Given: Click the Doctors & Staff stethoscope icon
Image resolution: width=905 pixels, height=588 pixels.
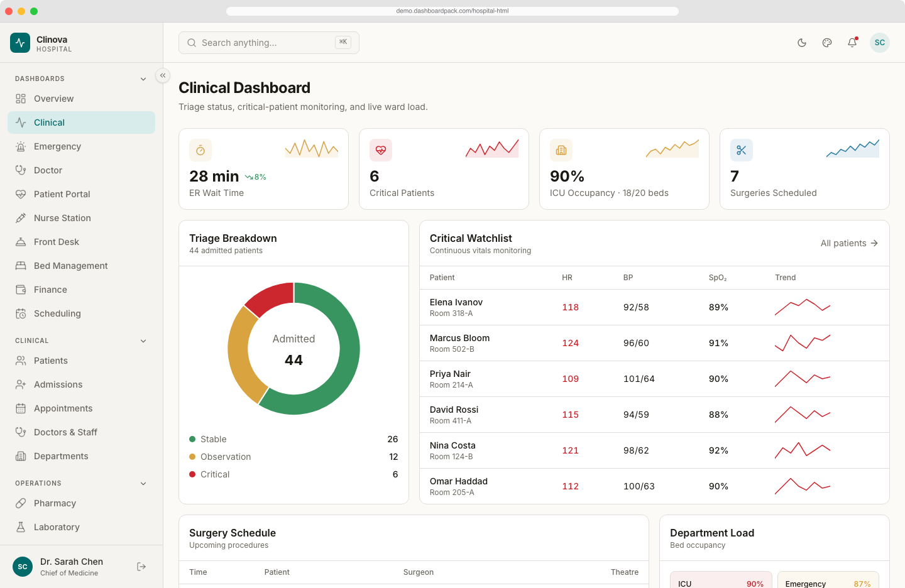Looking at the screenshot, I should point(21,432).
